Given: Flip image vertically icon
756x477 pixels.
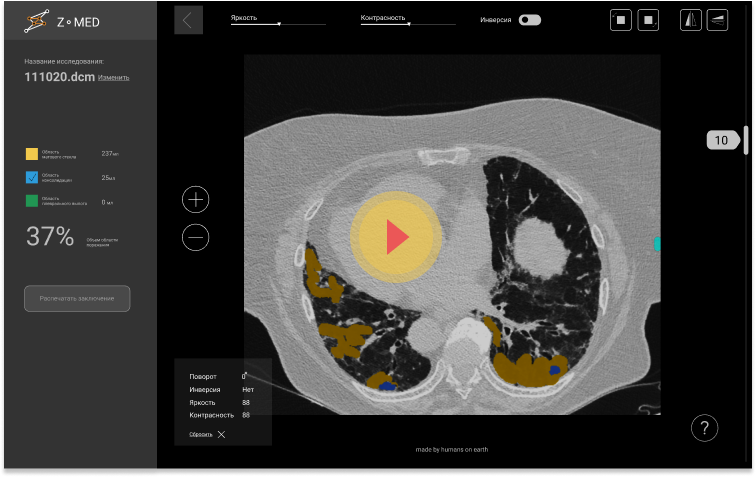Looking at the screenshot, I should click(717, 20).
